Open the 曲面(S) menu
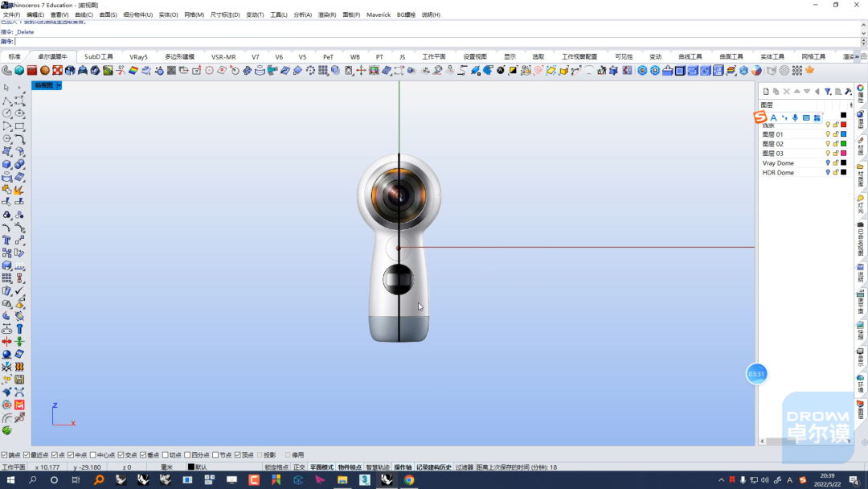 coord(108,15)
